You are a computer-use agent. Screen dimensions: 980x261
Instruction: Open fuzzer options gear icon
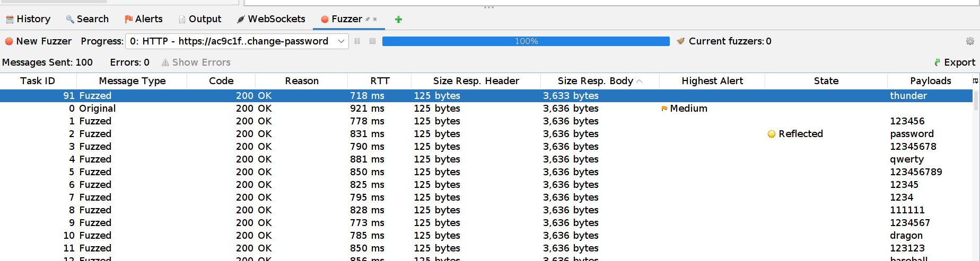[970, 41]
